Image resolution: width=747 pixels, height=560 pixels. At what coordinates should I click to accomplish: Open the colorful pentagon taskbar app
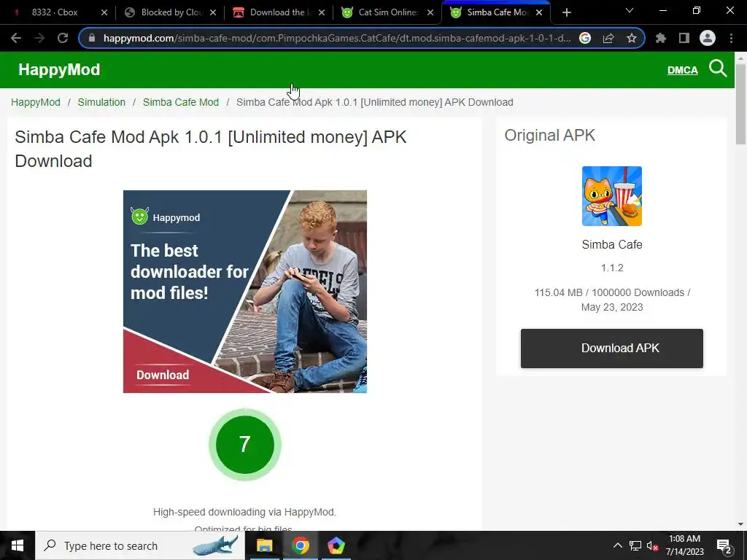(x=336, y=545)
